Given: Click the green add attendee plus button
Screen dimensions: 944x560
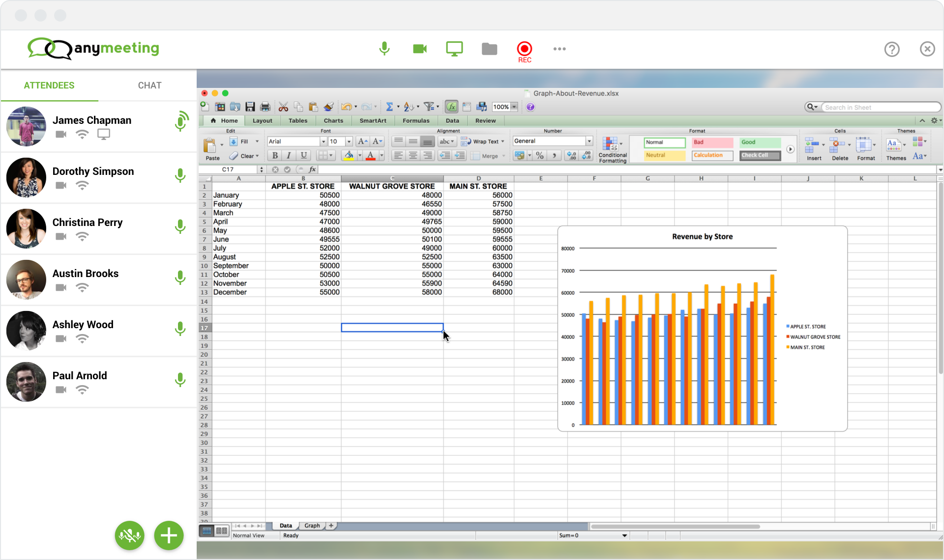Looking at the screenshot, I should 169,535.
